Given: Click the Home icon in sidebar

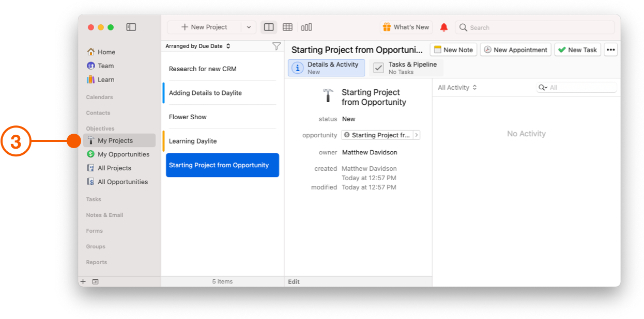Looking at the screenshot, I should (90, 52).
